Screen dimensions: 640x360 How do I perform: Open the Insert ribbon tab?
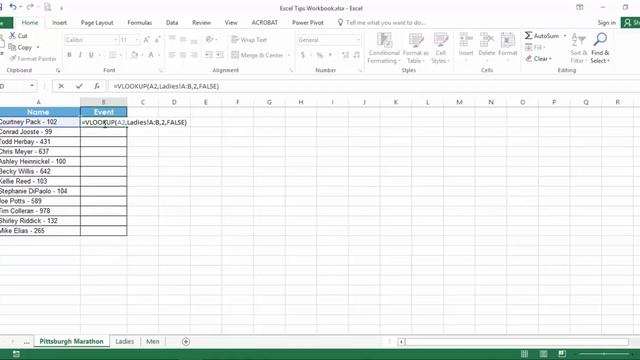[x=59, y=23]
